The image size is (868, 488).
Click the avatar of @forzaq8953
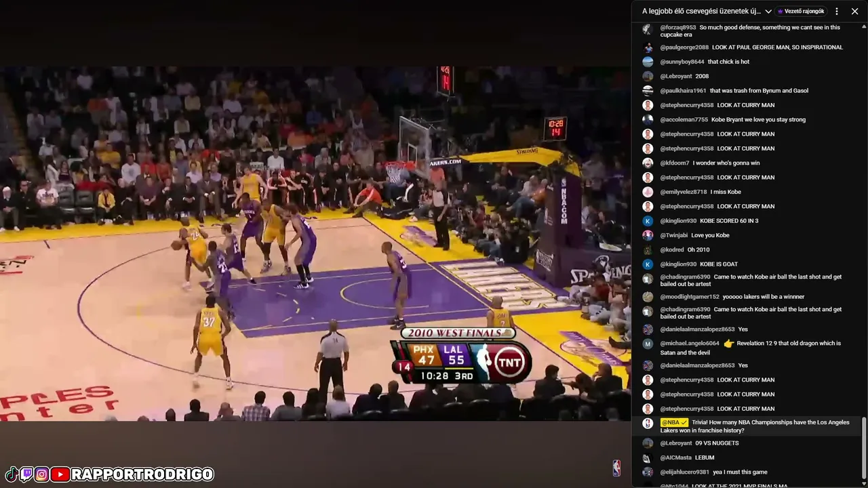tap(648, 28)
